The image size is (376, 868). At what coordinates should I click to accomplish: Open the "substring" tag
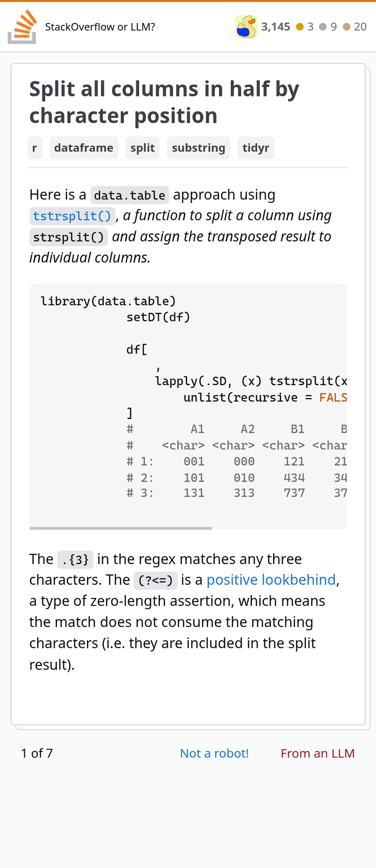(198, 148)
